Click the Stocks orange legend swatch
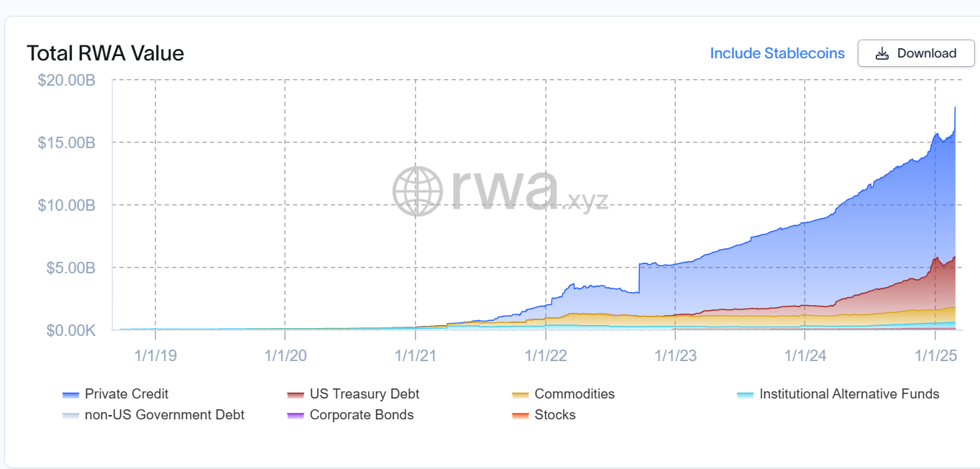The width and height of the screenshot is (980, 469). 521,415
